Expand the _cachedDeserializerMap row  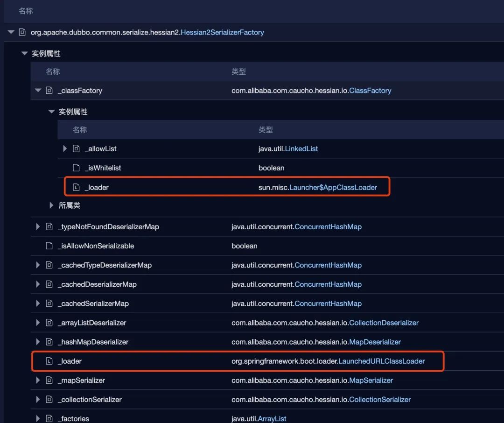point(38,284)
